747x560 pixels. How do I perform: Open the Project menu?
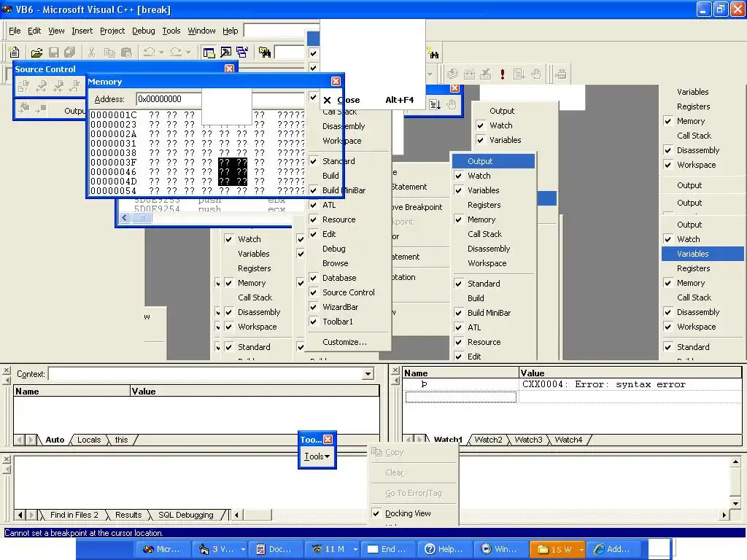112,31
